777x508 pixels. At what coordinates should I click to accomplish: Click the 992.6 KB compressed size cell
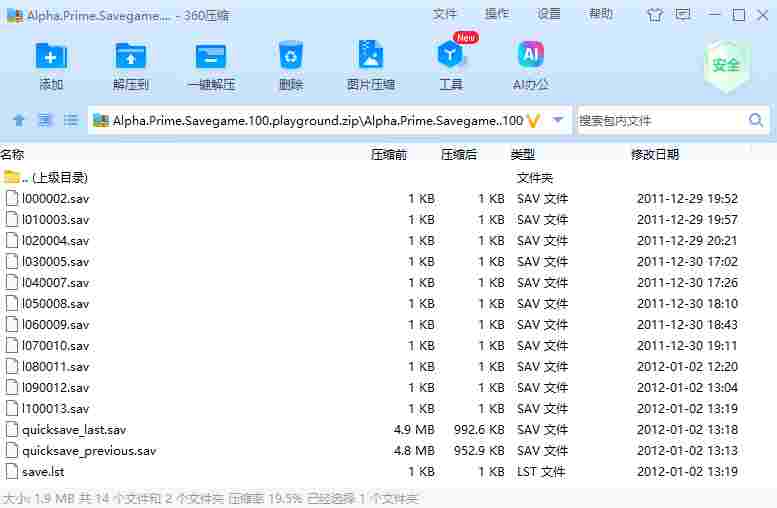point(479,430)
